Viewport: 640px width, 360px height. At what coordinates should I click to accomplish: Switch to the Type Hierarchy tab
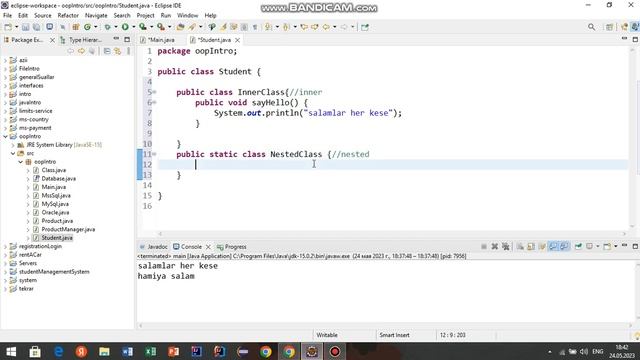click(x=82, y=40)
